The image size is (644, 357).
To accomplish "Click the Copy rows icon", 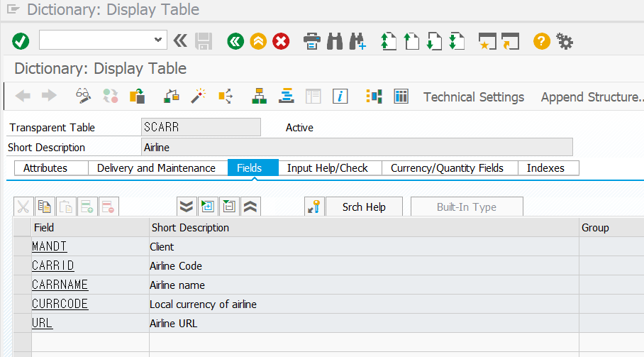I will click(x=45, y=207).
